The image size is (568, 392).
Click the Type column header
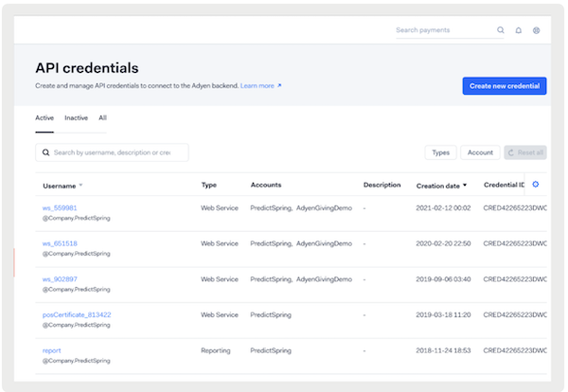tap(209, 185)
